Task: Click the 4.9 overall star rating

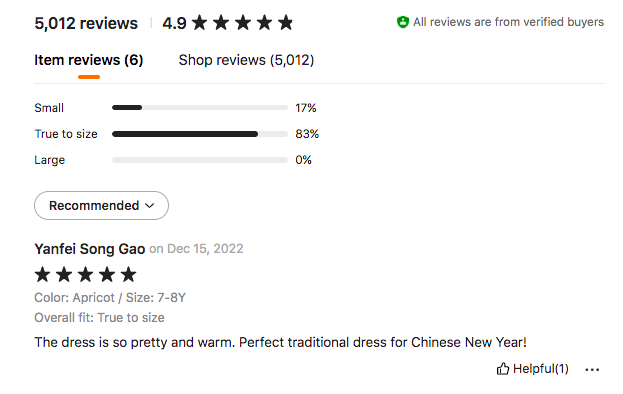Action: tap(228, 23)
